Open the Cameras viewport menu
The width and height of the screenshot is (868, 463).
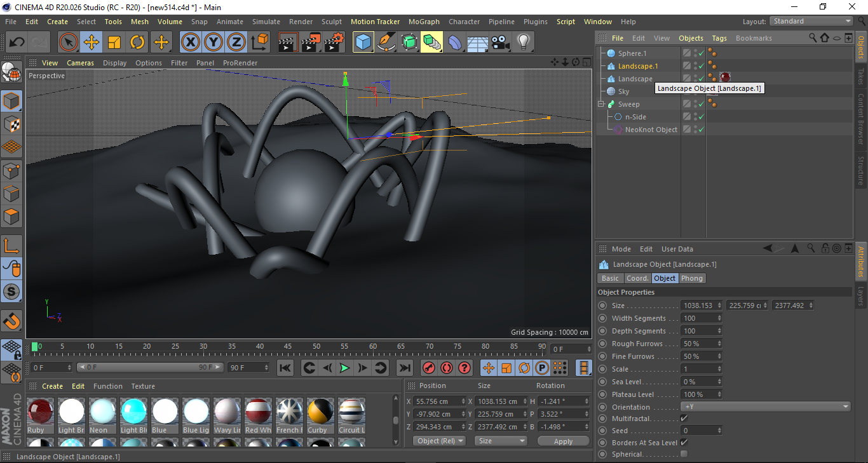(x=80, y=63)
